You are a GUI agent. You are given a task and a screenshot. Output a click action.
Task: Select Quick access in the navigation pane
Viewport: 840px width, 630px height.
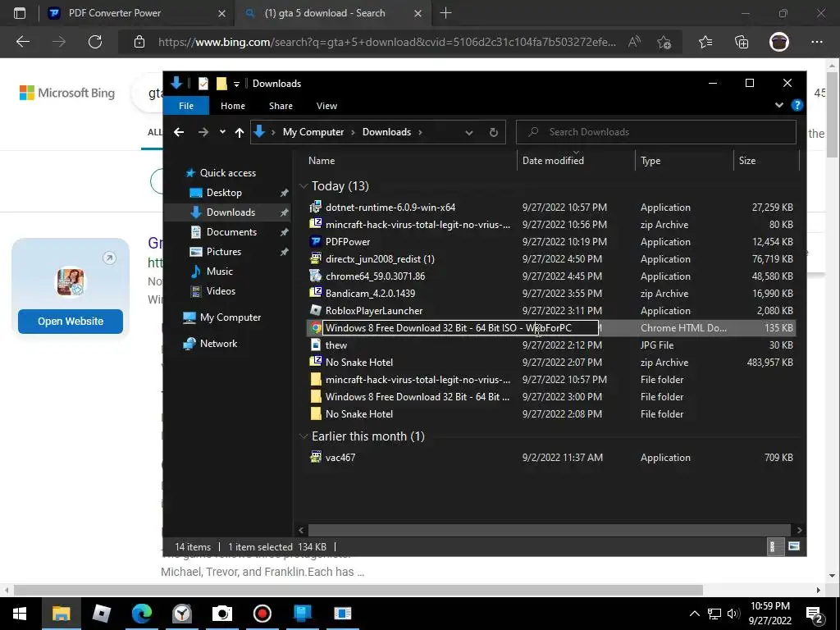pos(228,173)
